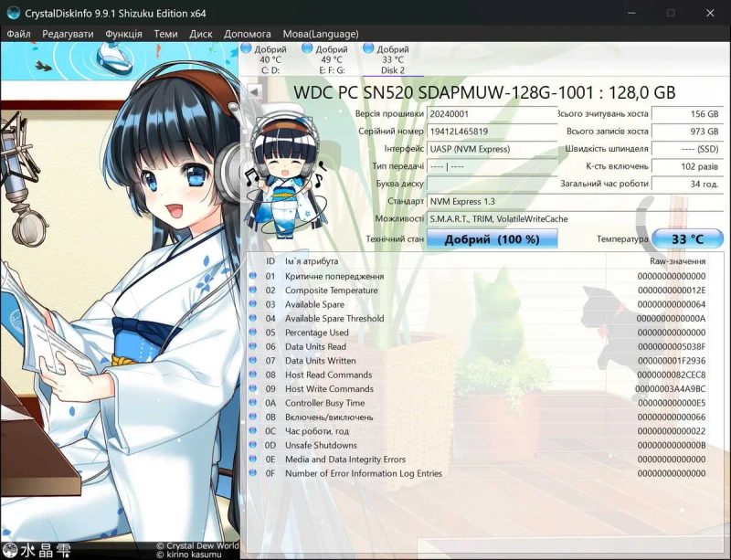The image size is (731, 560).
Task: Click the status icon of Media and Data Integrity Errors row
Action: [x=253, y=459]
